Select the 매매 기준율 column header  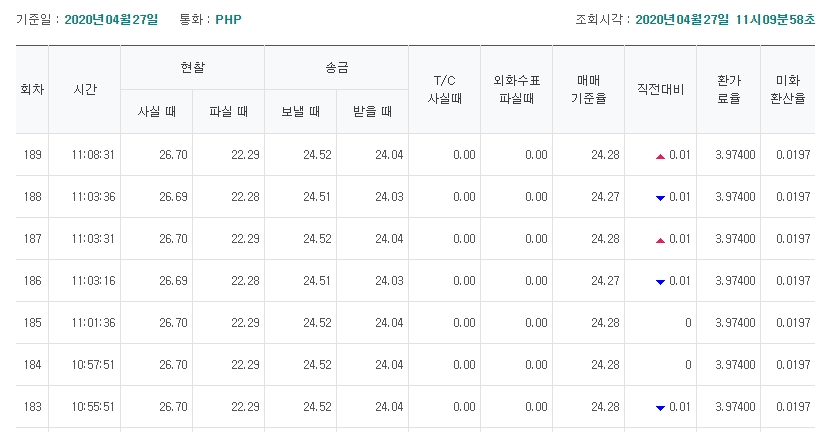[589, 89]
